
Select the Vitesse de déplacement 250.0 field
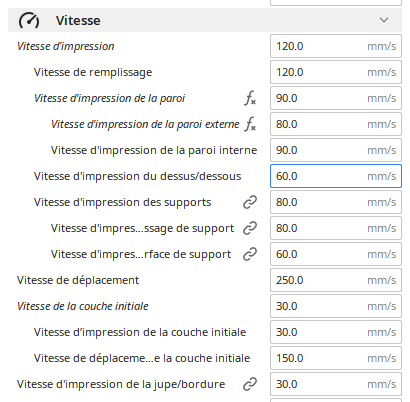336,280
